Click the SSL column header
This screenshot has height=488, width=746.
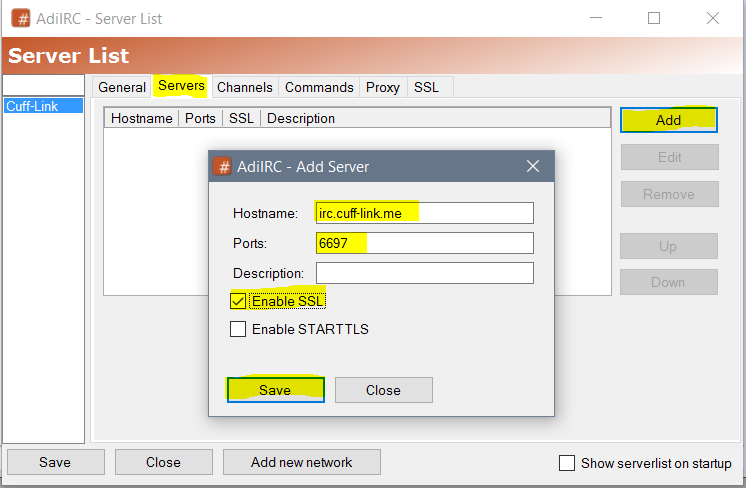coord(241,118)
